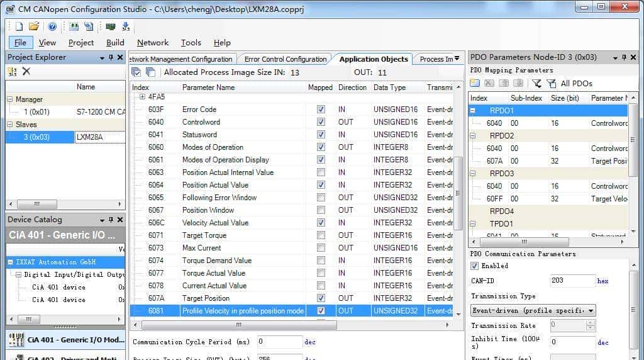
Task: Open the Network menu
Action: pos(152,43)
